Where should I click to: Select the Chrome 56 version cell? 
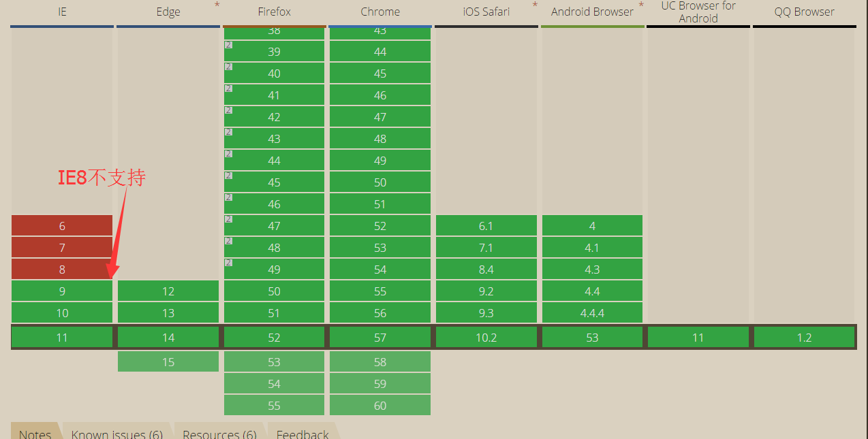point(380,313)
